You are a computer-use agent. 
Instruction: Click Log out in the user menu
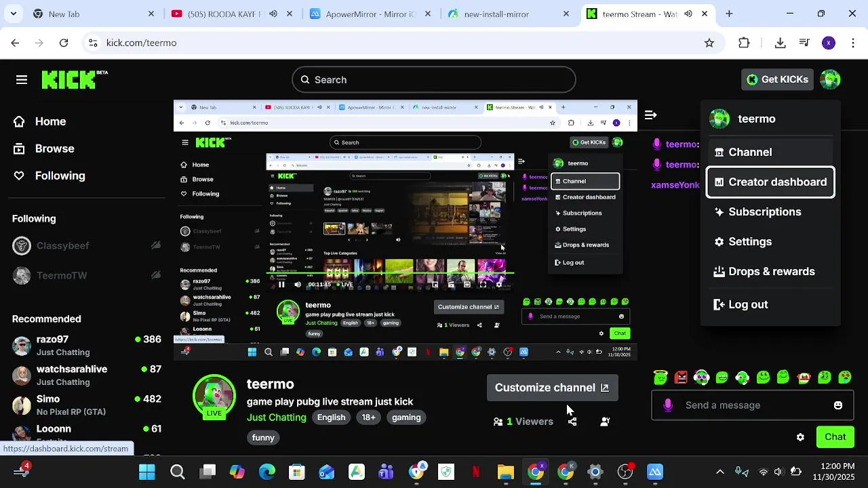click(770, 304)
